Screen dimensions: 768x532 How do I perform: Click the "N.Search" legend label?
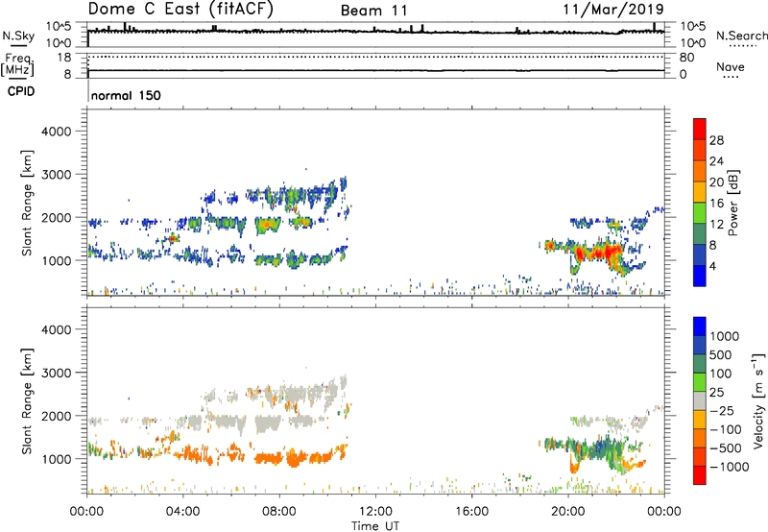coord(741,36)
